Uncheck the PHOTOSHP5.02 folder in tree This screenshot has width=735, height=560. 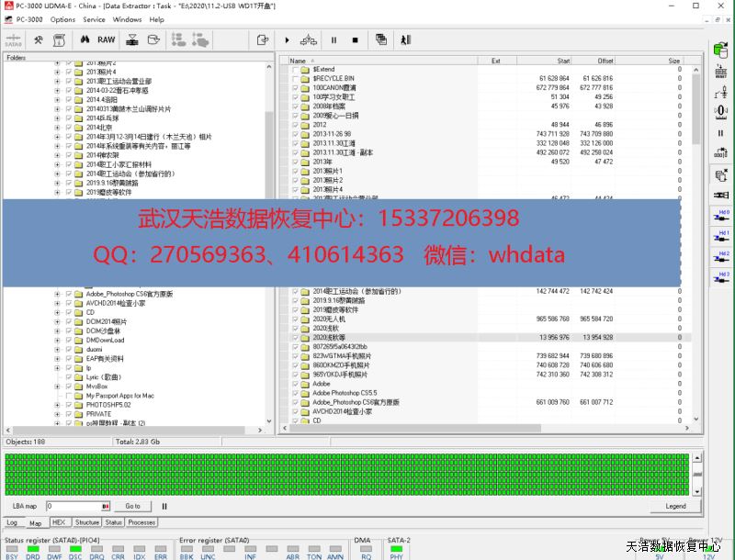pyautogui.click(x=69, y=405)
